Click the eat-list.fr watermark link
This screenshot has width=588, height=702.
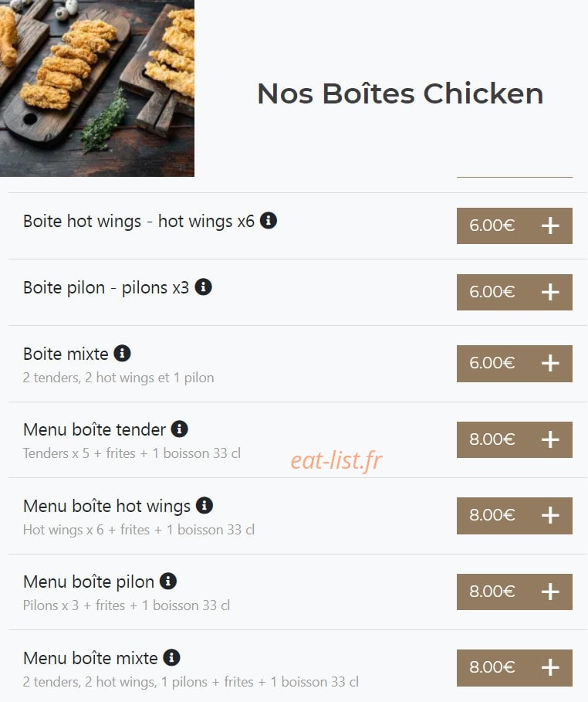pyautogui.click(x=336, y=461)
